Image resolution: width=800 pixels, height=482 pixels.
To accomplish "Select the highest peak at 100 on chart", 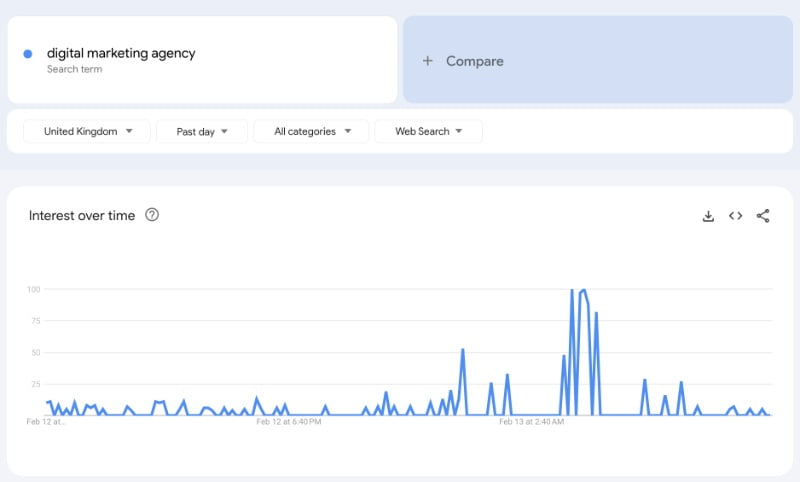I will (x=572, y=290).
